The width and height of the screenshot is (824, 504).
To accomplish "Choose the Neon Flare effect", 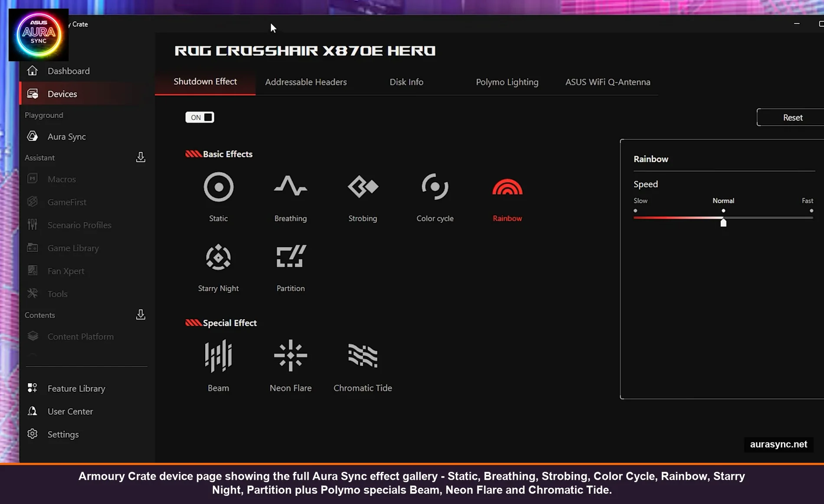I will pyautogui.click(x=290, y=356).
